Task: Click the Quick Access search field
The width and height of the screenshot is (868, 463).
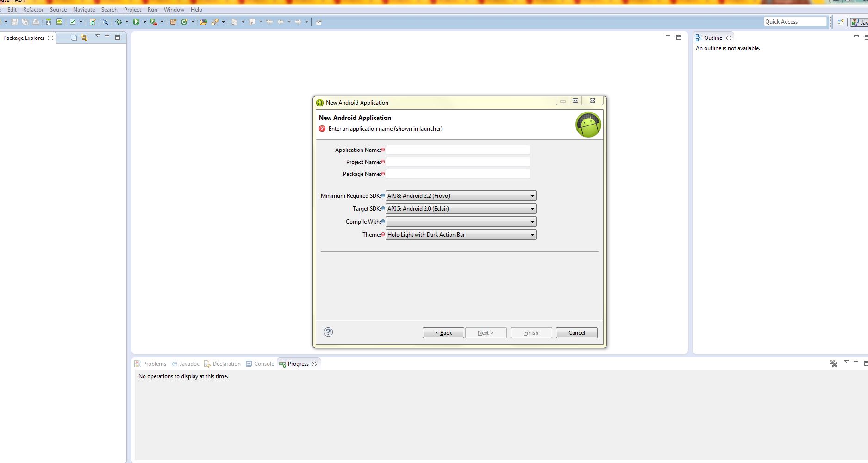Action: tap(795, 22)
